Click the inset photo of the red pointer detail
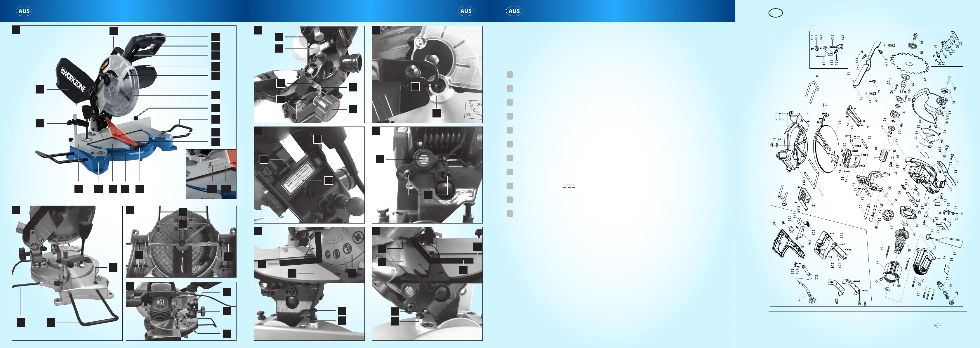This screenshot has height=348, width=980. click(x=211, y=174)
